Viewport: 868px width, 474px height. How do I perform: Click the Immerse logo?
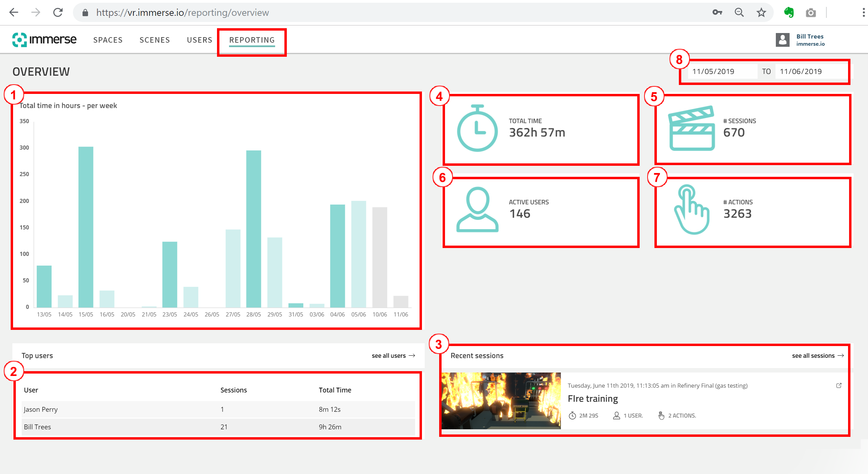(x=44, y=40)
